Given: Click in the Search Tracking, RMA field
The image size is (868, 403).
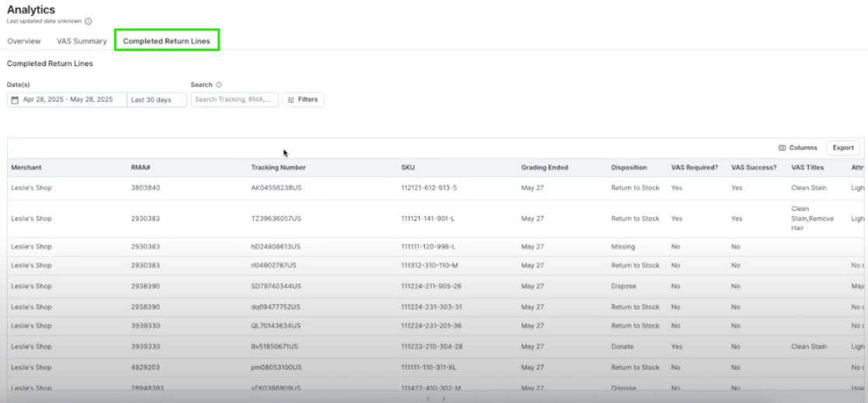Looking at the screenshot, I should point(234,100).
